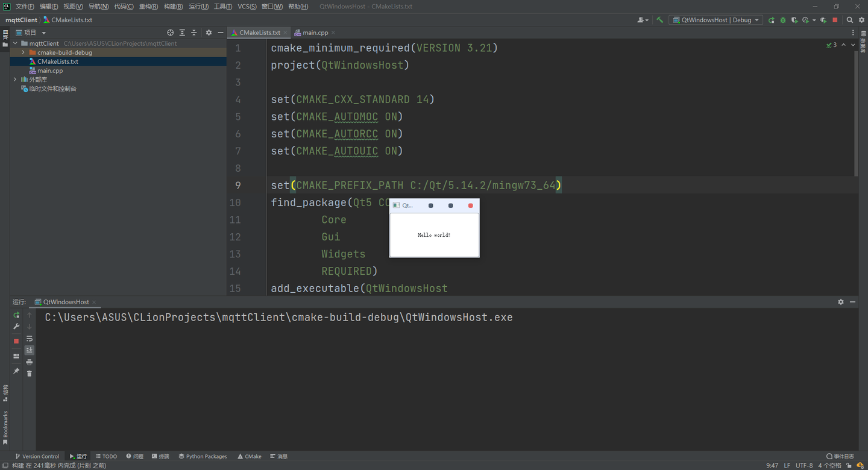Run with coverage from the top toolbar

(794, 20)
